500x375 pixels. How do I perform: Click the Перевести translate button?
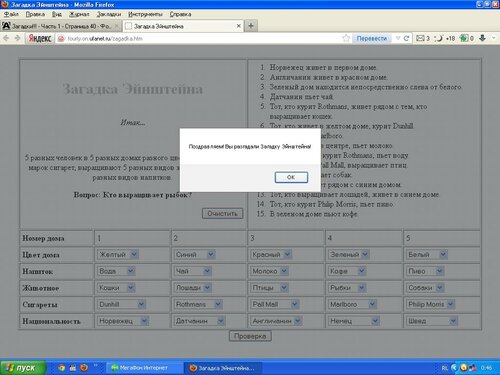click(371, 38)
